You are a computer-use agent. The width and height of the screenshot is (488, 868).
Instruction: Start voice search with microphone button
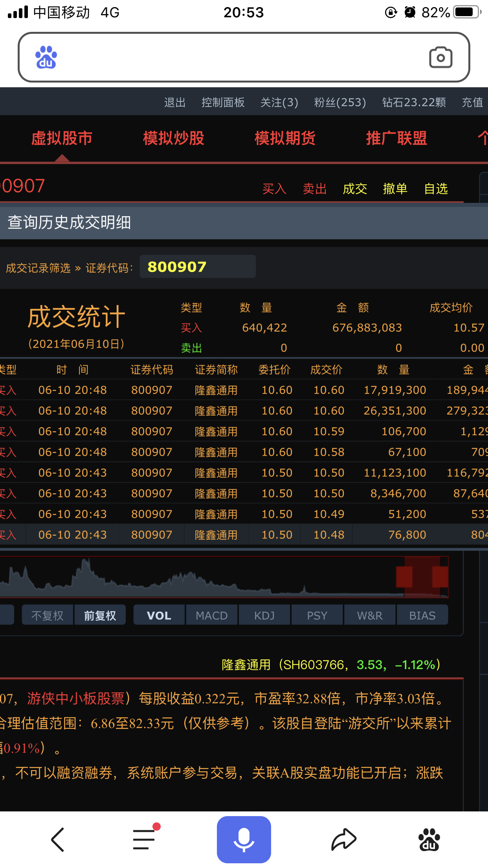244,839
